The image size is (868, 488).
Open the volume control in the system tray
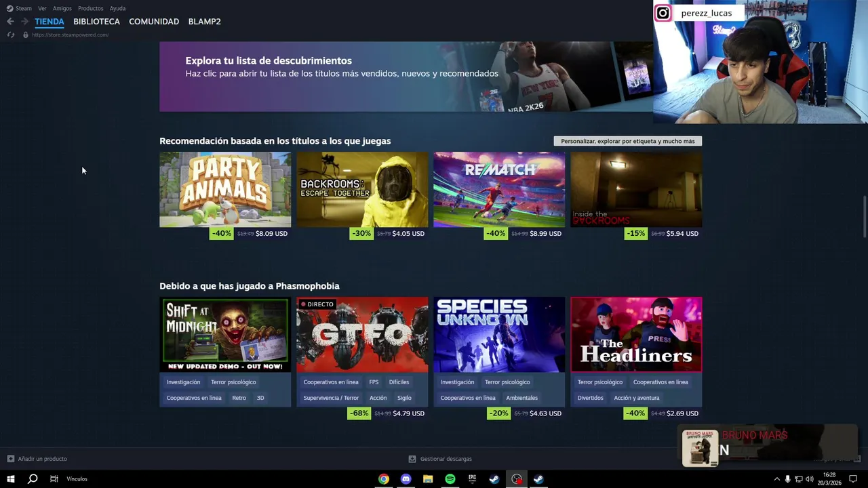coord(810,479)
